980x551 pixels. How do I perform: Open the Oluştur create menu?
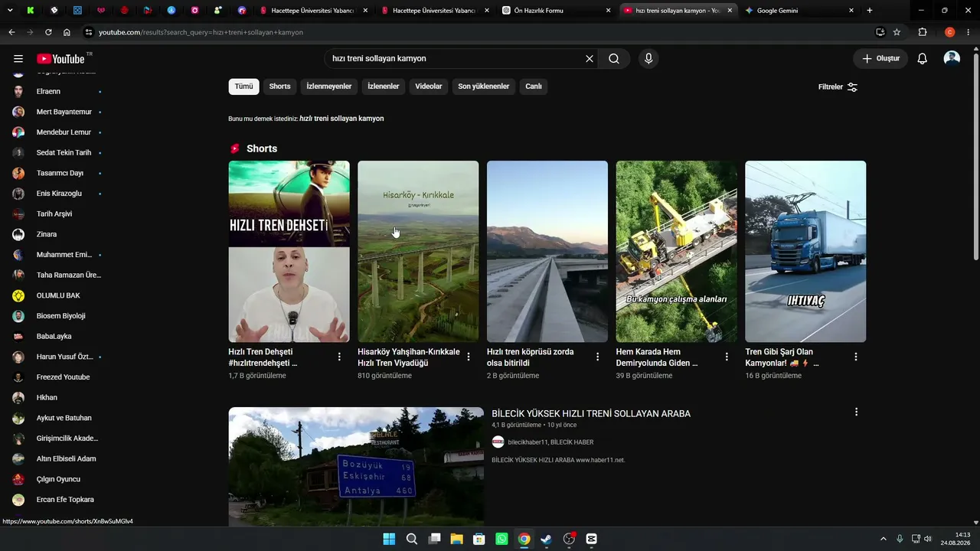[880, 59]
